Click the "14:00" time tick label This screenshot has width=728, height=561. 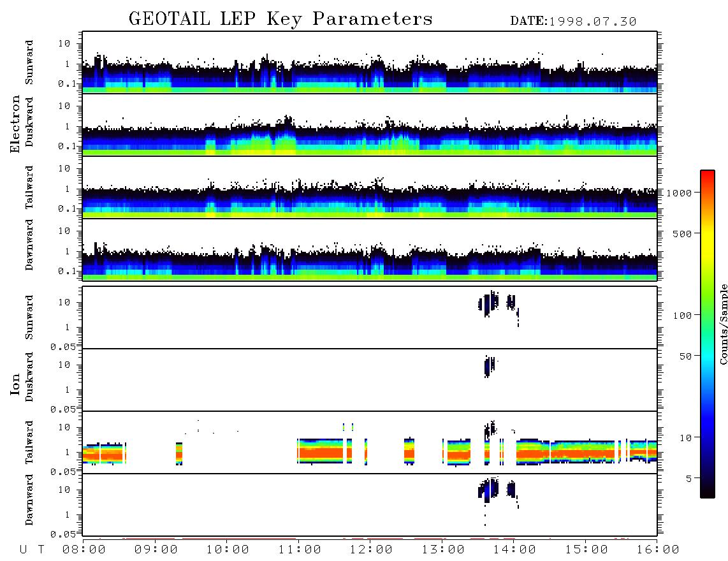(514, 550)
